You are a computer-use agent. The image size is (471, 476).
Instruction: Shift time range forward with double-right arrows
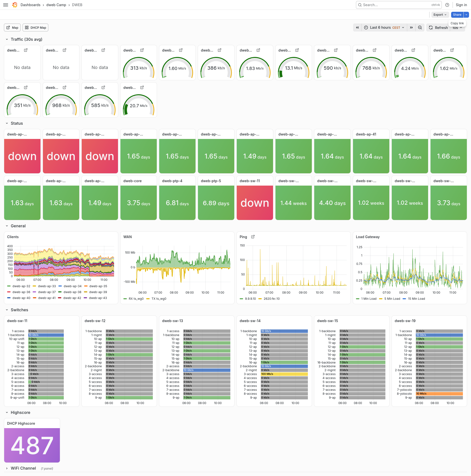point(411,27)
